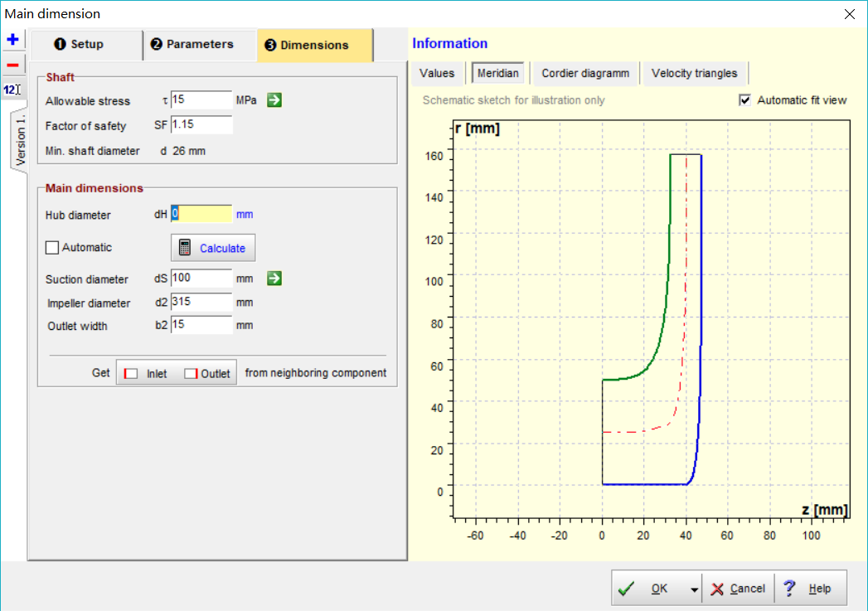Open the Cordier diagramm tab
Viewport: 868px width, 611px height.
pyautogui.click(x=585, y=73)
